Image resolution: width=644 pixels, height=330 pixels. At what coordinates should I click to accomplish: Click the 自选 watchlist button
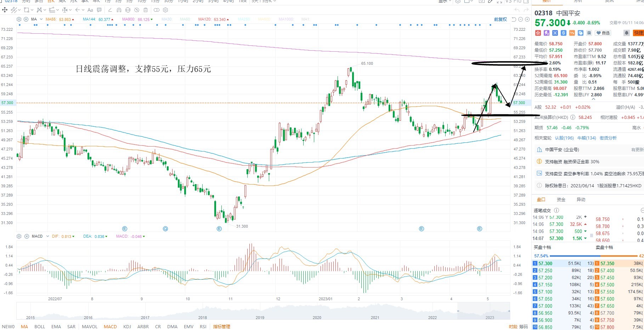click(x=603, y=33)
